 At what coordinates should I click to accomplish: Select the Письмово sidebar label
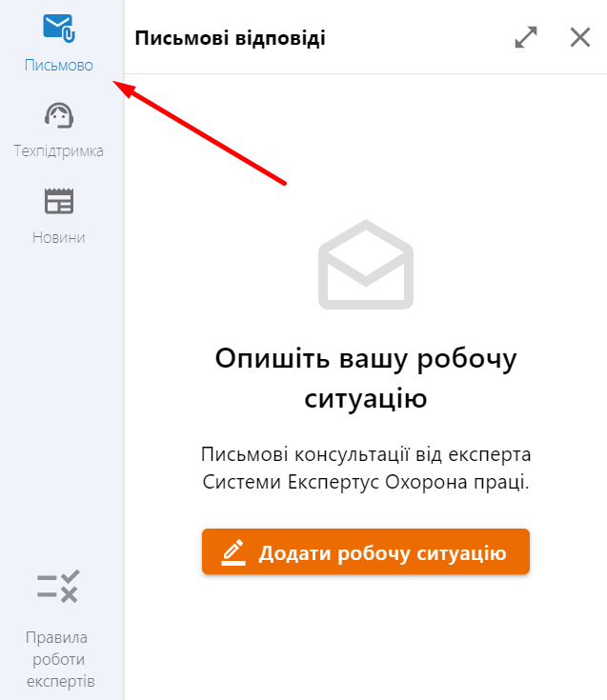point(59,65)
